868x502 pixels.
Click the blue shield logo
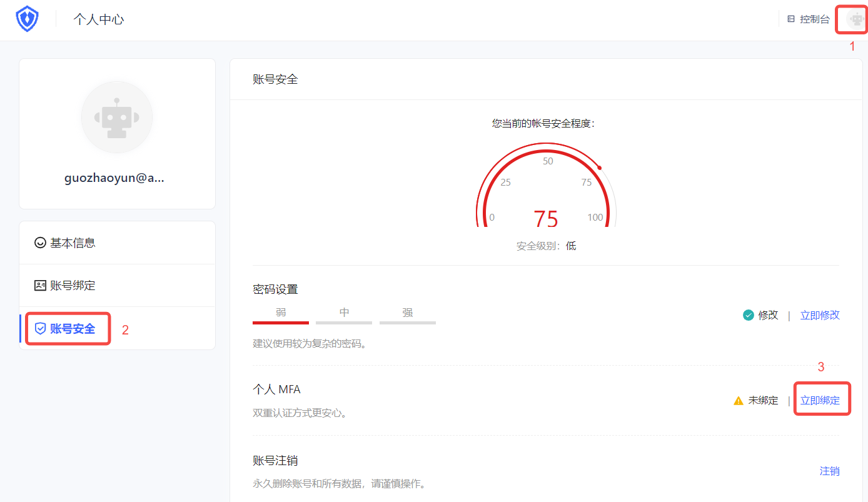(x=27, y=19)
